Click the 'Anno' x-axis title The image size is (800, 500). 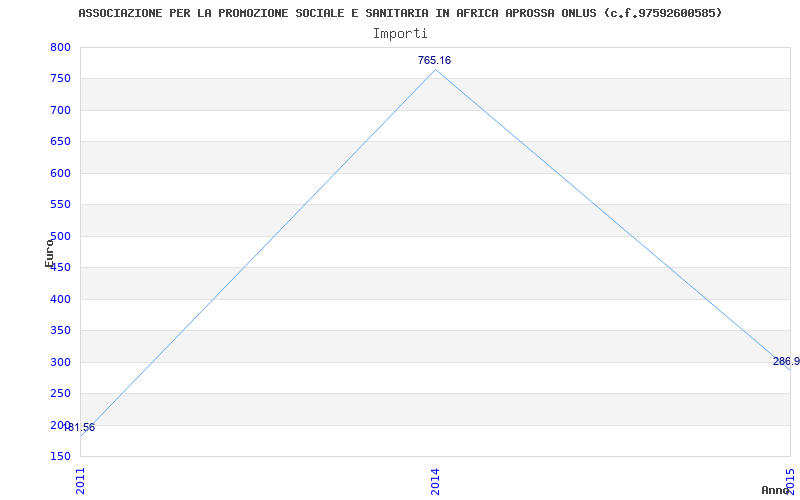(775, 490)
